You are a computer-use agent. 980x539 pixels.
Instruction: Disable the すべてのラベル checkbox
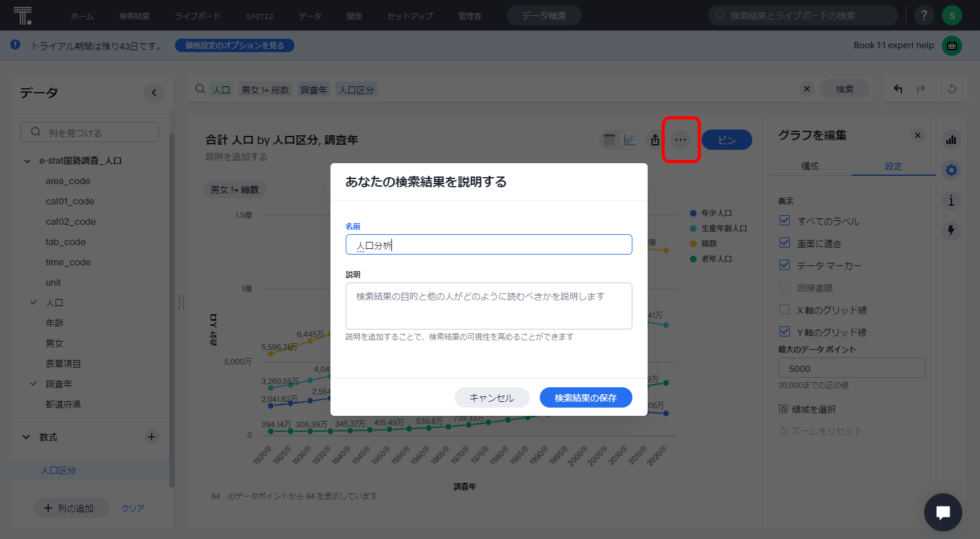(x=785, y=221)
